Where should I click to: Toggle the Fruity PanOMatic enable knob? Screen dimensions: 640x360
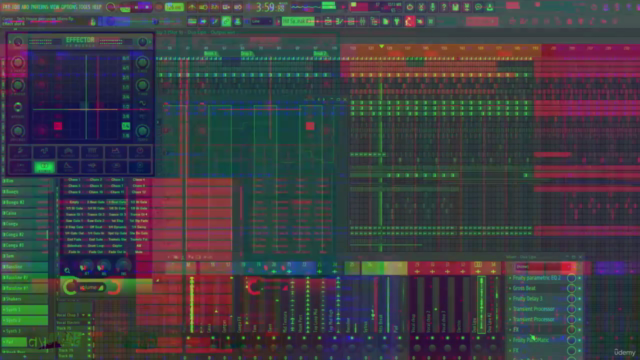coord(571,340)
